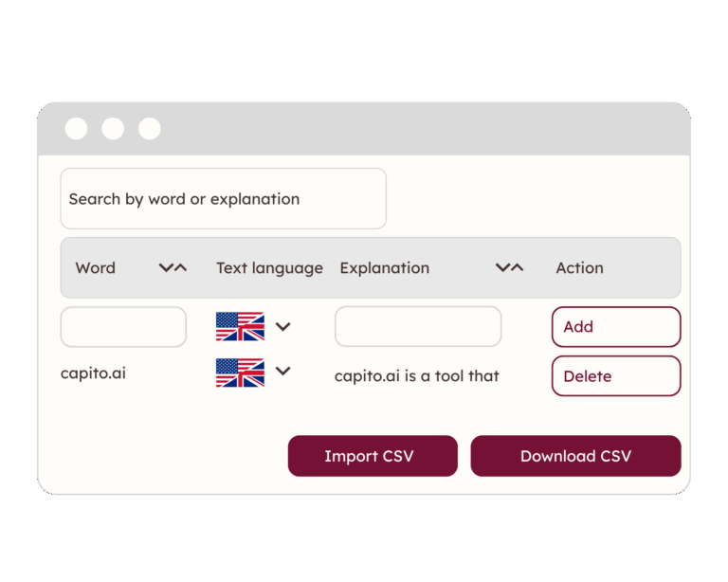
Task: Click the English flag in the Add row
Action: pyautogui.click(x=240, y=327)
